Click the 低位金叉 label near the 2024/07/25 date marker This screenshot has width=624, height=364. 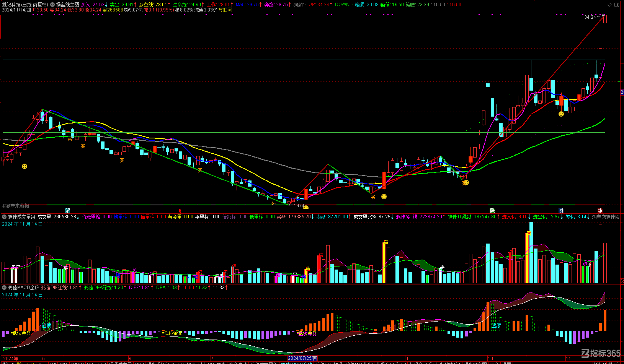click(308, 333)
